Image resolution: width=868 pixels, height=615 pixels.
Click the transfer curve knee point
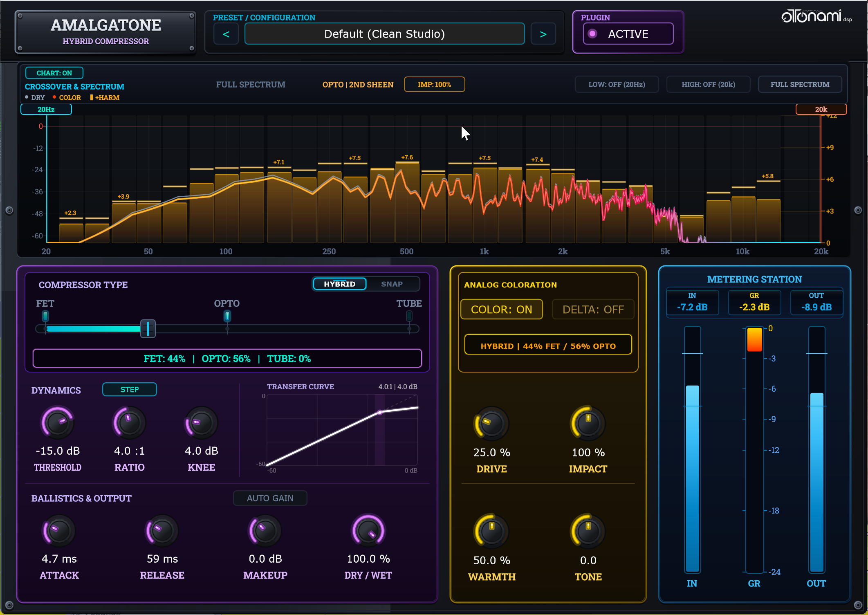(380, 412)
